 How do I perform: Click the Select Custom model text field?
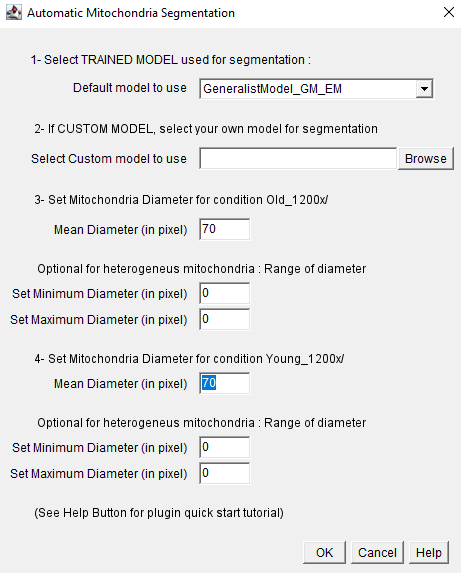[x=298, y=159]
